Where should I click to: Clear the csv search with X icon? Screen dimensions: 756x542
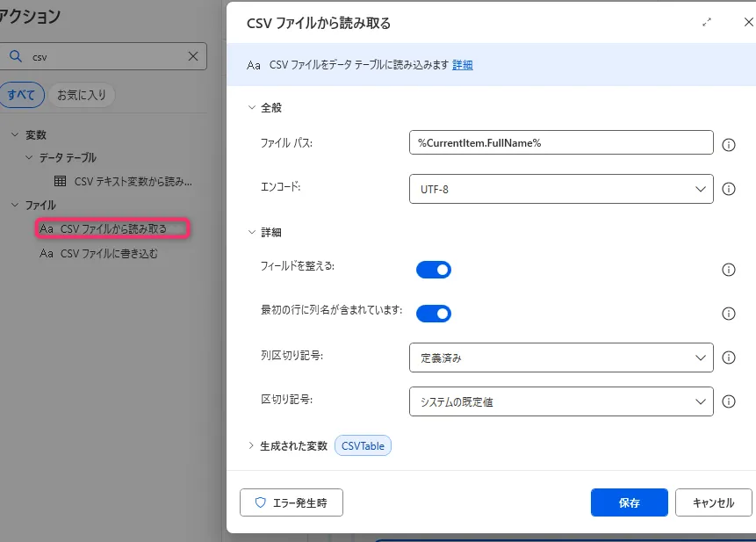point(193,56)
